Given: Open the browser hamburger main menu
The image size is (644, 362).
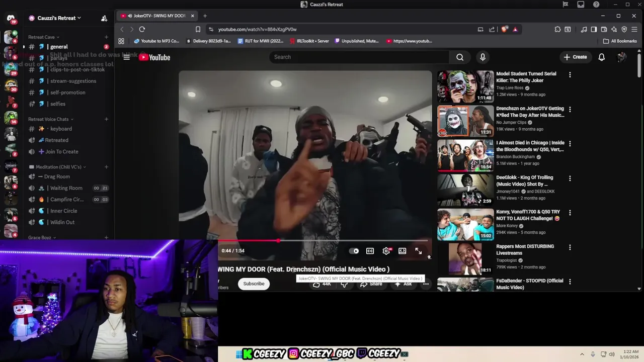Looking at the screenshot, I should [634, 29].
